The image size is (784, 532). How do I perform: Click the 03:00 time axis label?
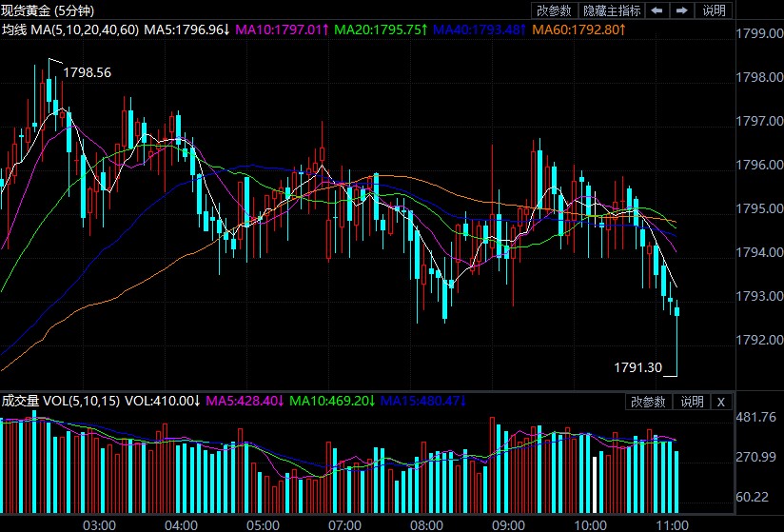(100, 524)
